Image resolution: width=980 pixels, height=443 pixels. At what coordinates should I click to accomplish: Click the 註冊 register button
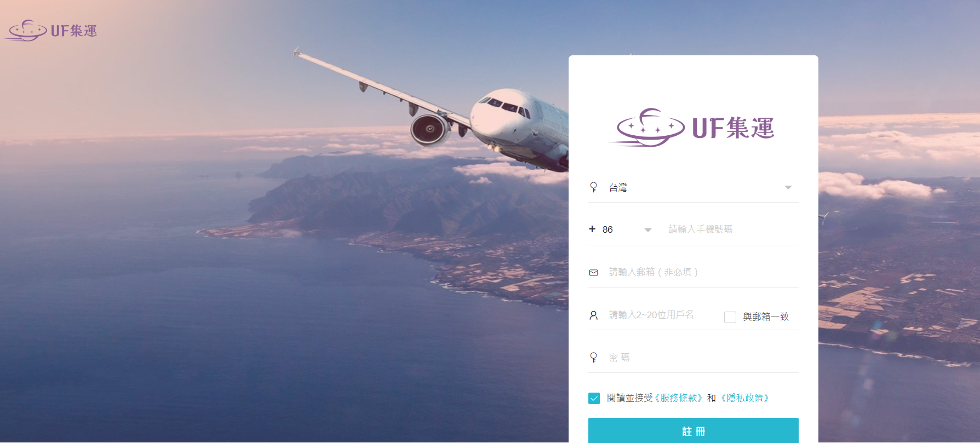694,431
